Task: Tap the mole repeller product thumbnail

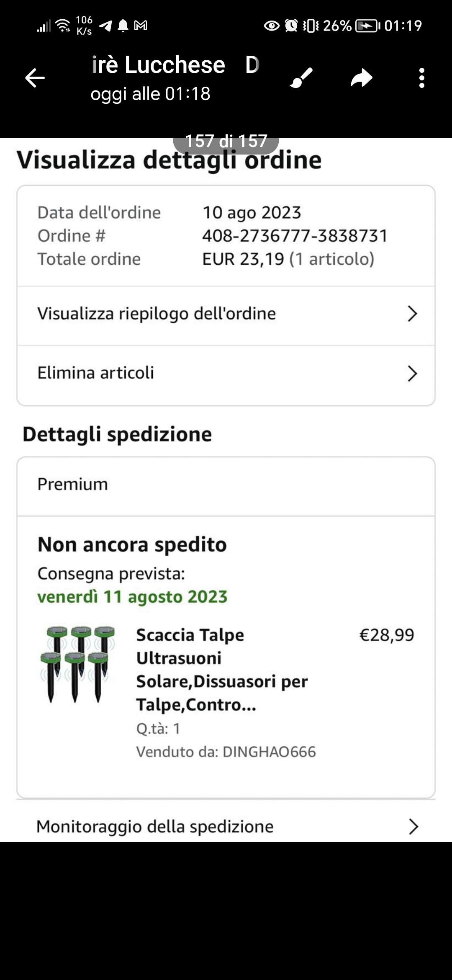Action: [78, 664]
